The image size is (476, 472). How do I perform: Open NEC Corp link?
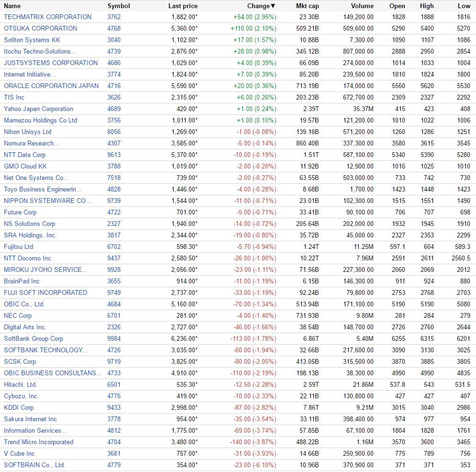18,316
